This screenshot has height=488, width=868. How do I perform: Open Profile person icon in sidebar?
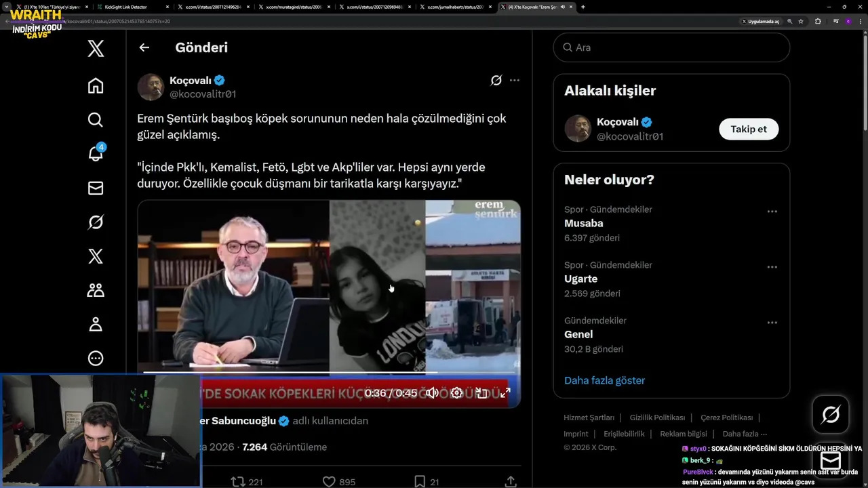click(96, 325)
